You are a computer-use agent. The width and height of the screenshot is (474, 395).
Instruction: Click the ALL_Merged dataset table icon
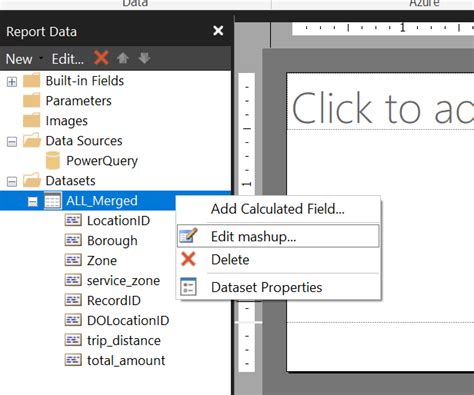coord(53,201)
